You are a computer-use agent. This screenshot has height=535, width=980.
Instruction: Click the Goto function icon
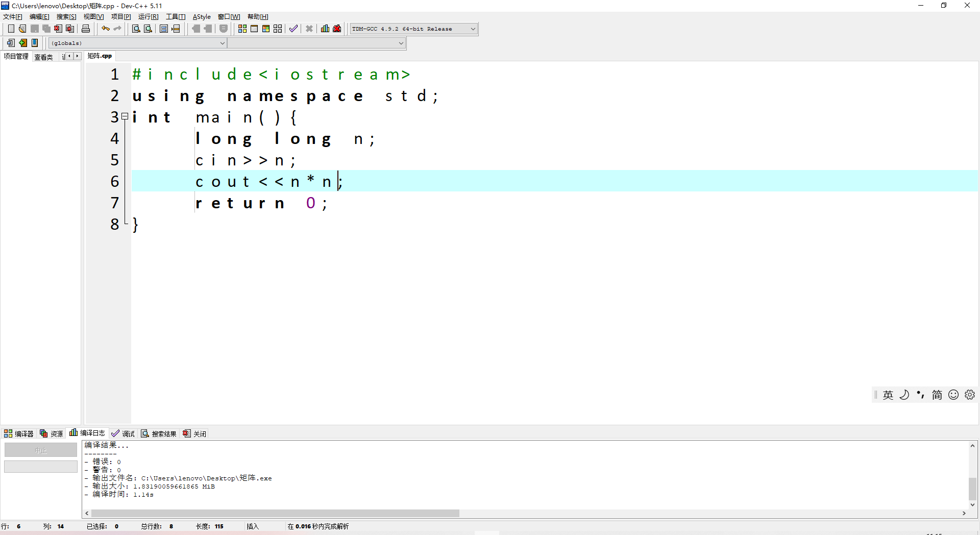click(164, 29)
